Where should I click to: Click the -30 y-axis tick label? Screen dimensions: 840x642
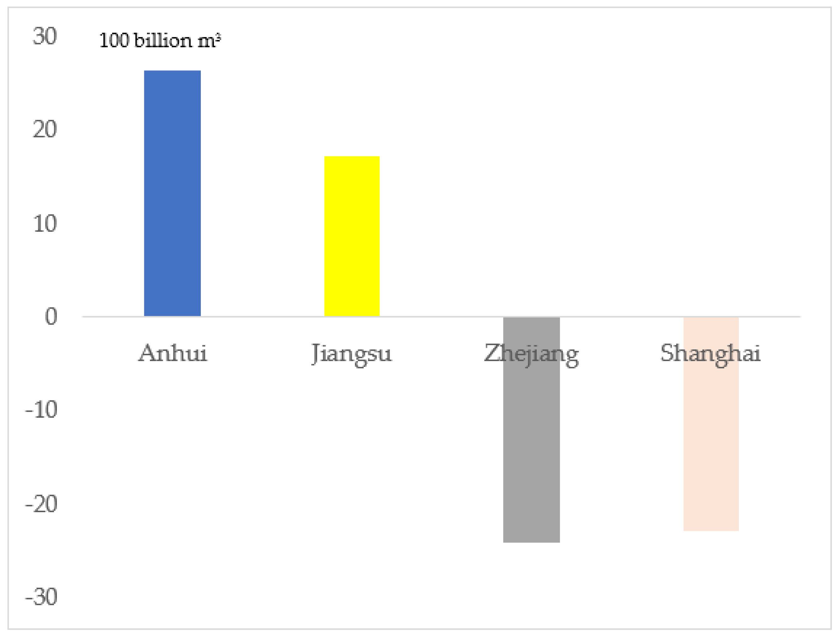pyautogui.click(x=41, y=597)
